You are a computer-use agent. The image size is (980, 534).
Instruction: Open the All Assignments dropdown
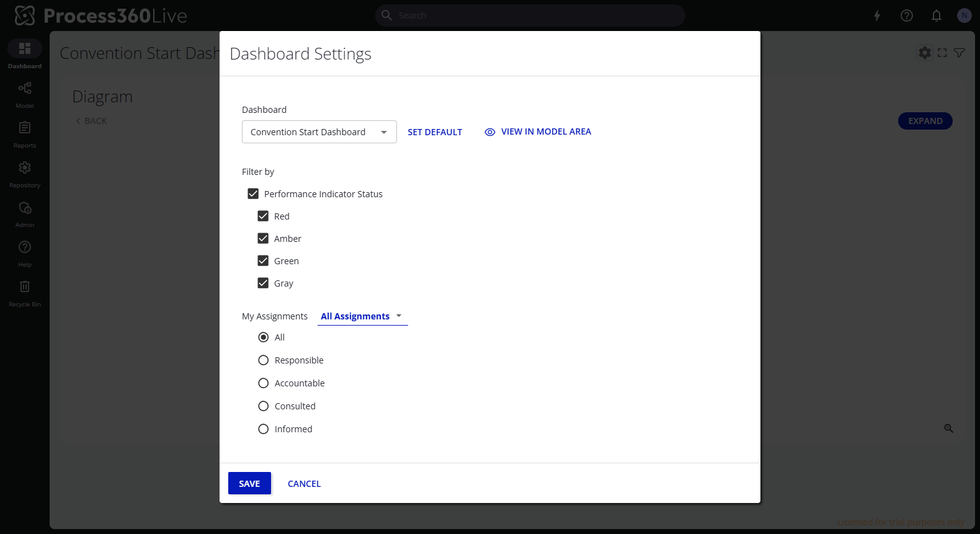[362, 316]
